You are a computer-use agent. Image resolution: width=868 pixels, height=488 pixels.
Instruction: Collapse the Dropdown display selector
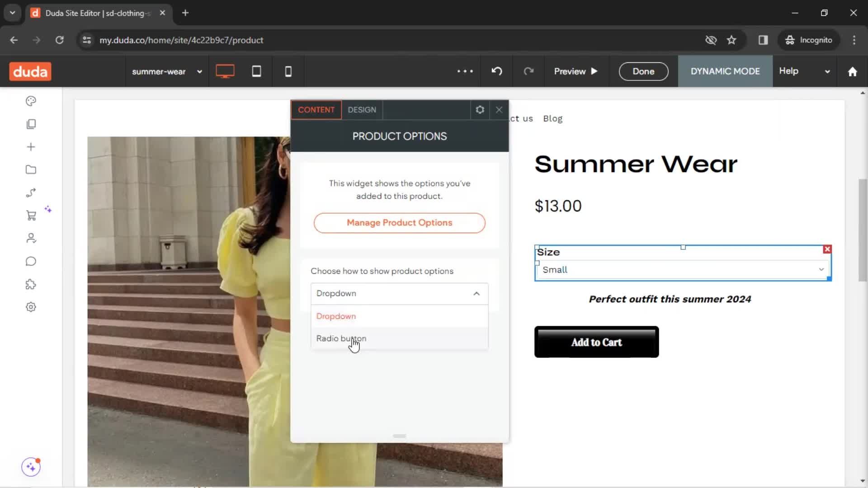point(399,294)
